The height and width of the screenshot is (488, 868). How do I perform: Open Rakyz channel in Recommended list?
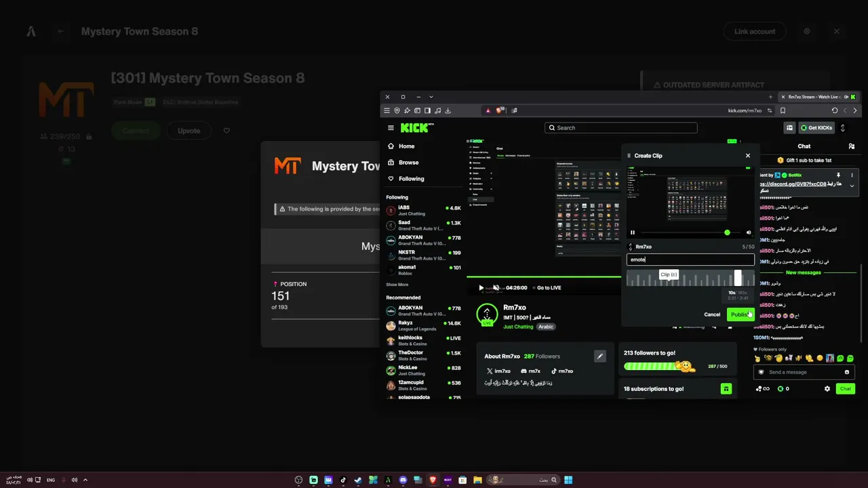(x=424, y=326)
